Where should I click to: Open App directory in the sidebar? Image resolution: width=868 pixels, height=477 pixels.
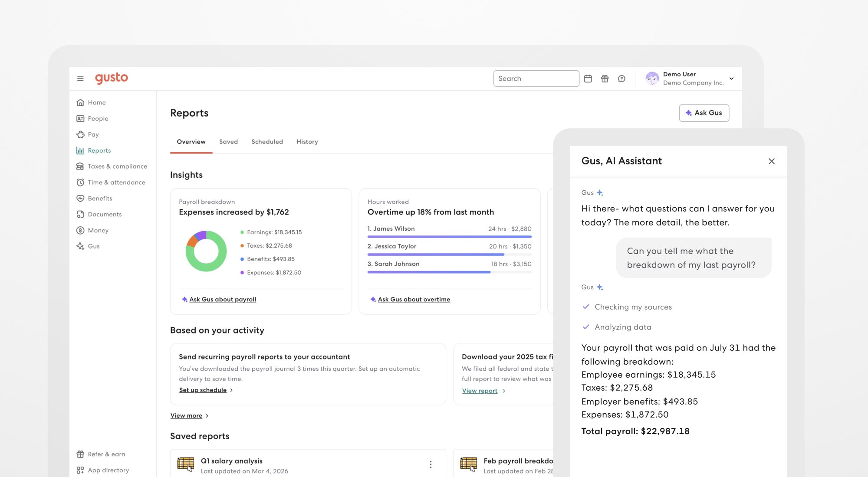[x=108, y=470]
